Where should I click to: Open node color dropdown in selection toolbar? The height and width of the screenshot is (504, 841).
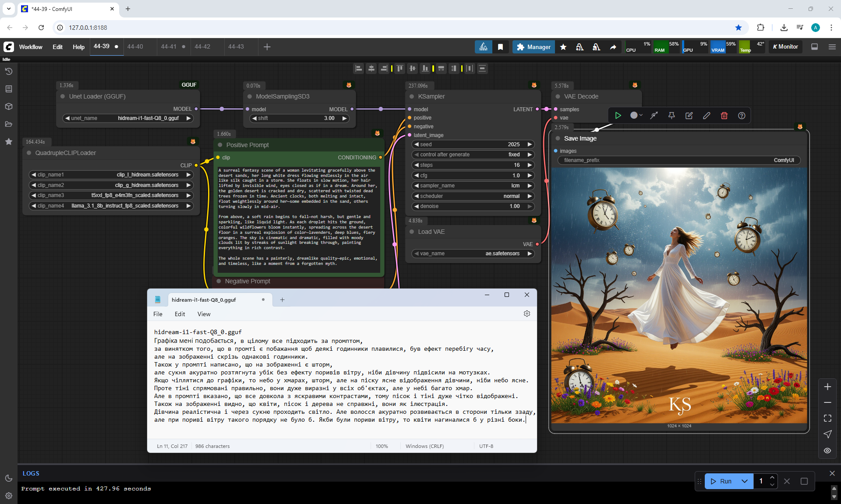click(636, 116)
